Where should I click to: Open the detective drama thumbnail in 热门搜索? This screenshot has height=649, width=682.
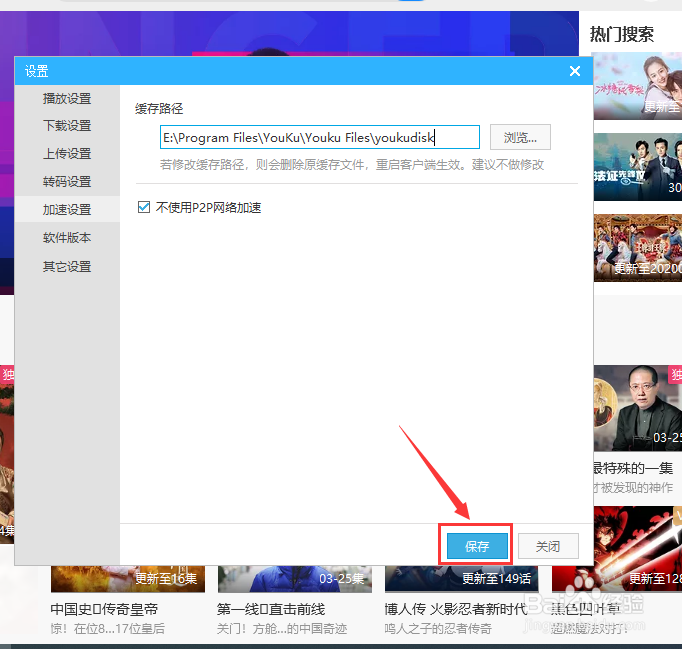click(638, 167)
